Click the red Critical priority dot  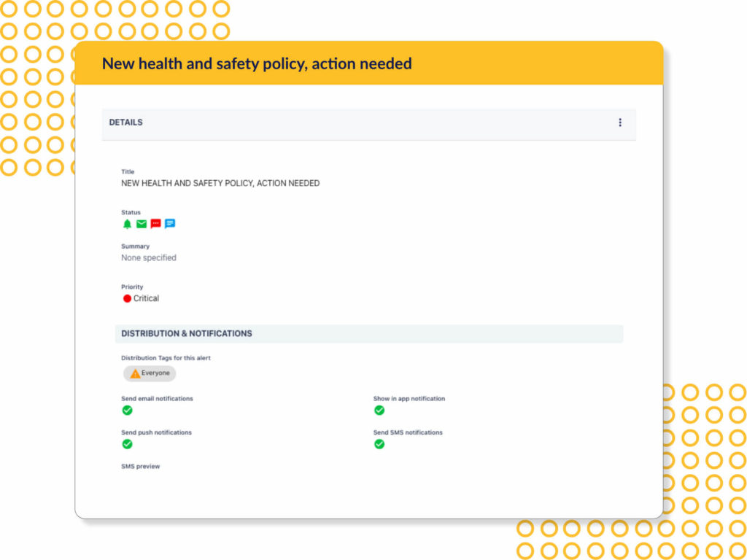tap(127, 298)
